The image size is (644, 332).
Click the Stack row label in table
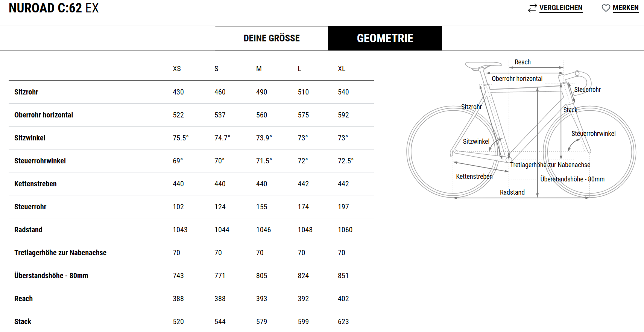23,321
